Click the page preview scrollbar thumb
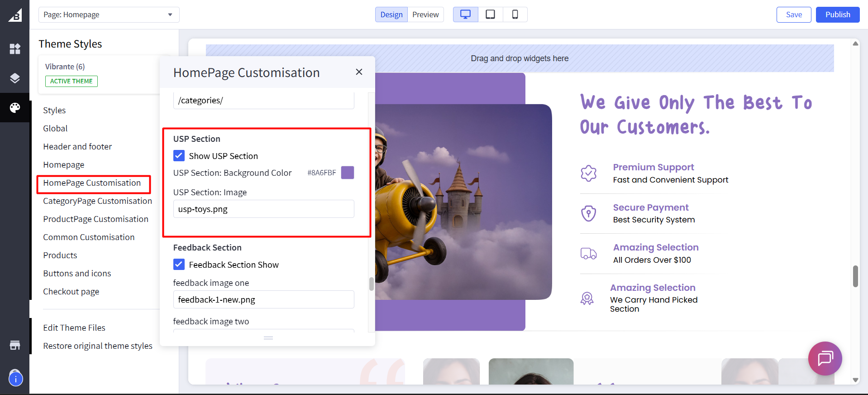Screen dimensions: 868x395 tap(855, 276)
